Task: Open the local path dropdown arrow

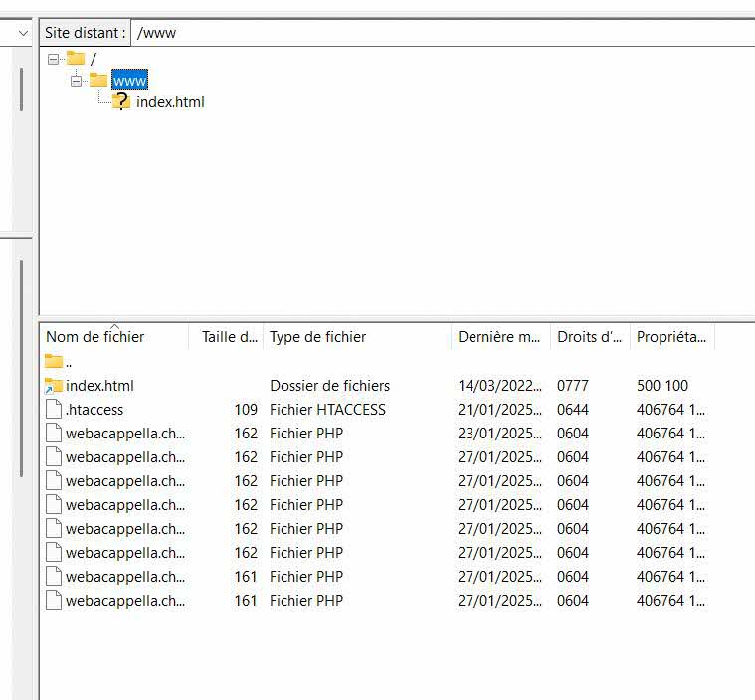Action: [23, 33]
